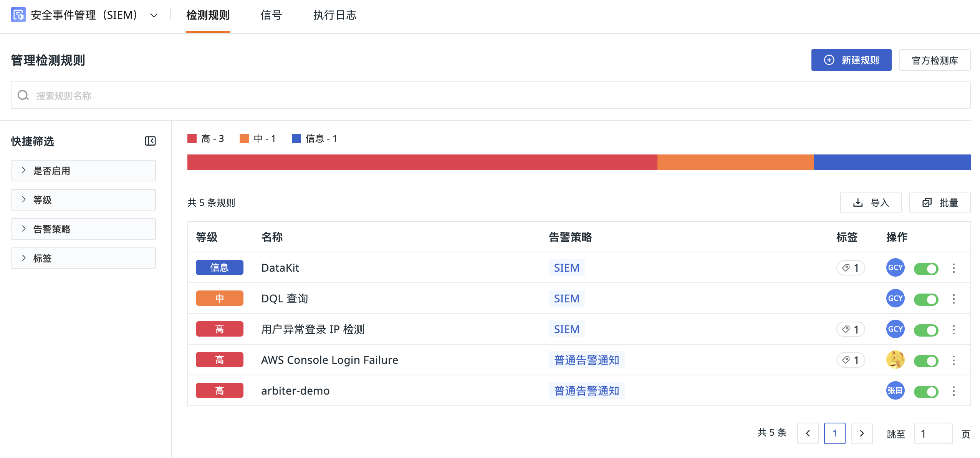Open more options for AWS Console Login Failure

point(954,360)
